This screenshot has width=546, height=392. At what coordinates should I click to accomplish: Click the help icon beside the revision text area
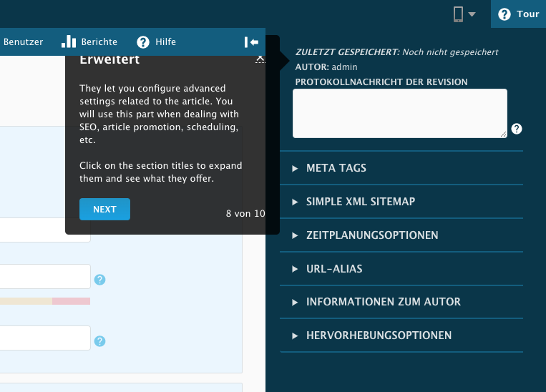(x=517, y=129)
